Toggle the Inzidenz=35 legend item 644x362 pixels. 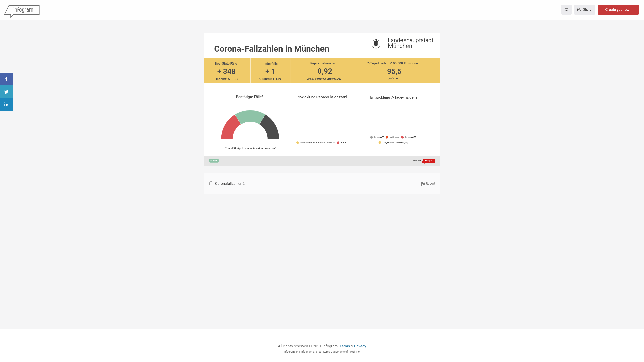(x=377, y=137)
